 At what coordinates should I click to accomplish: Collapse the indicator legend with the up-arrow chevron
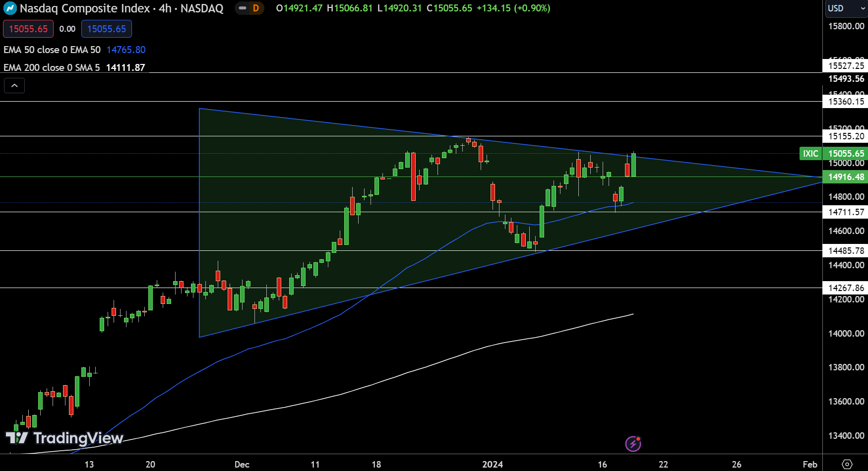pos(14,85)
